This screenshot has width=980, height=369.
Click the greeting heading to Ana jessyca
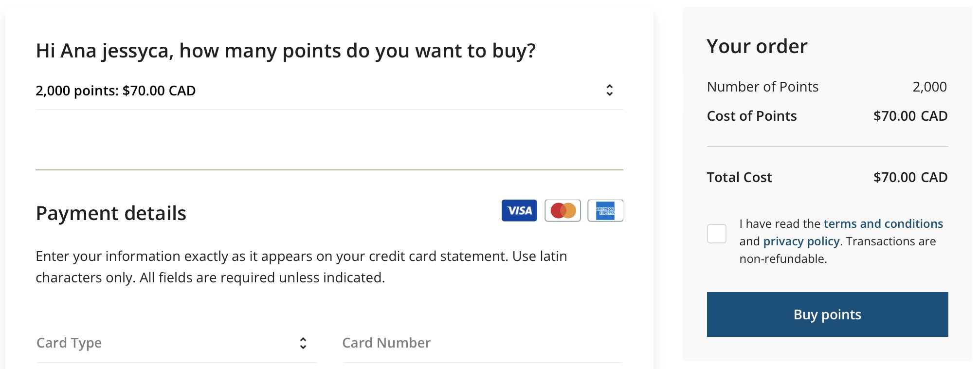pos(286,51)
